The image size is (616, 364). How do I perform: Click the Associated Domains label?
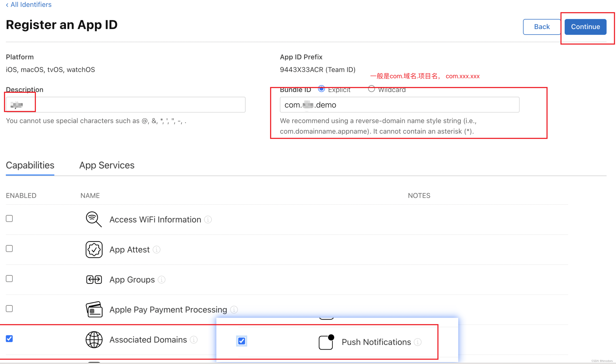[148, 340]
